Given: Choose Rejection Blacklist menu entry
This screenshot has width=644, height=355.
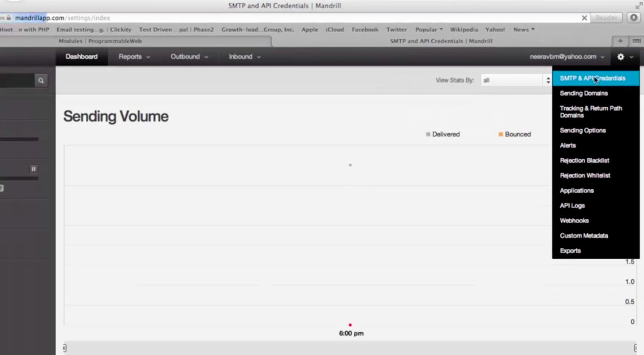Looking at the screenshot, I should tap(584, 160).
